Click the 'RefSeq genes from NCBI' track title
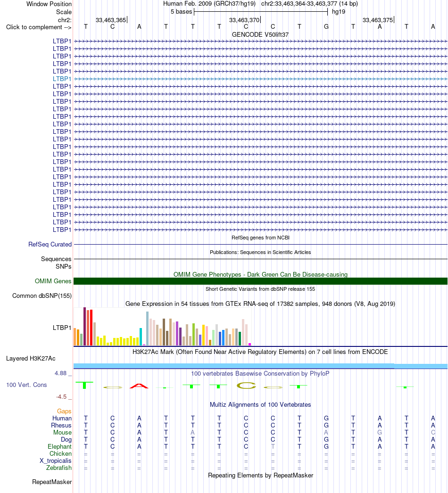This screenshot has height=493, width=448. coord(260,238)
